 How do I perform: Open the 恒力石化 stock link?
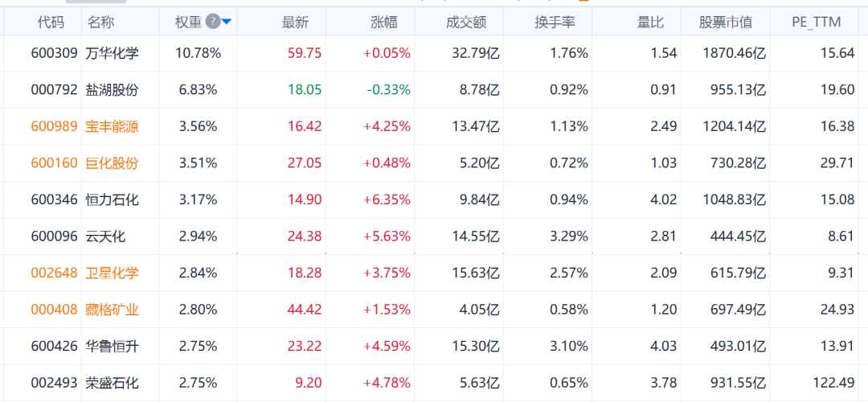pyautogui.click(x=113, y=199)
